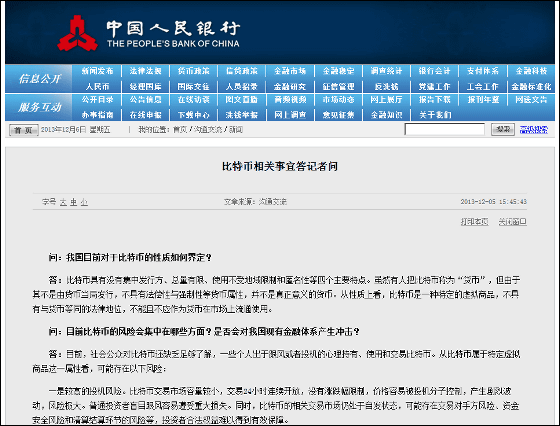Follow the 新闻 breadcrumb link

[235, 130]
